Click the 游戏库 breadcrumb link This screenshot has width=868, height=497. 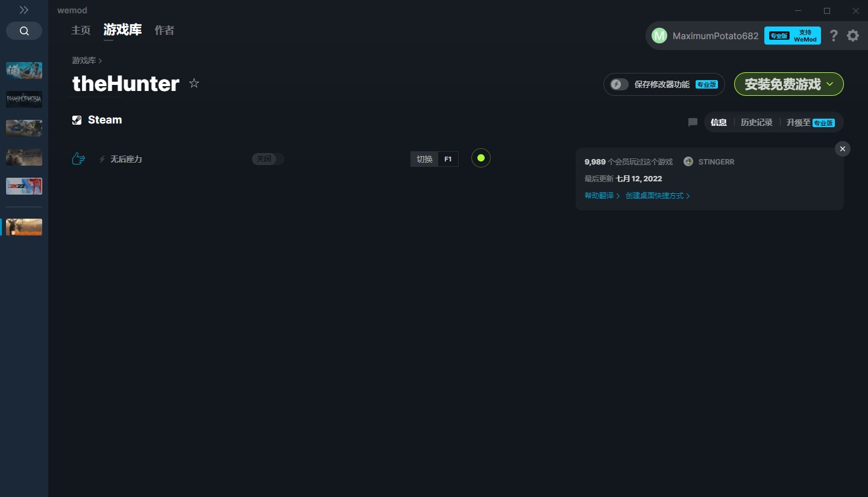(x=84, y=60)
